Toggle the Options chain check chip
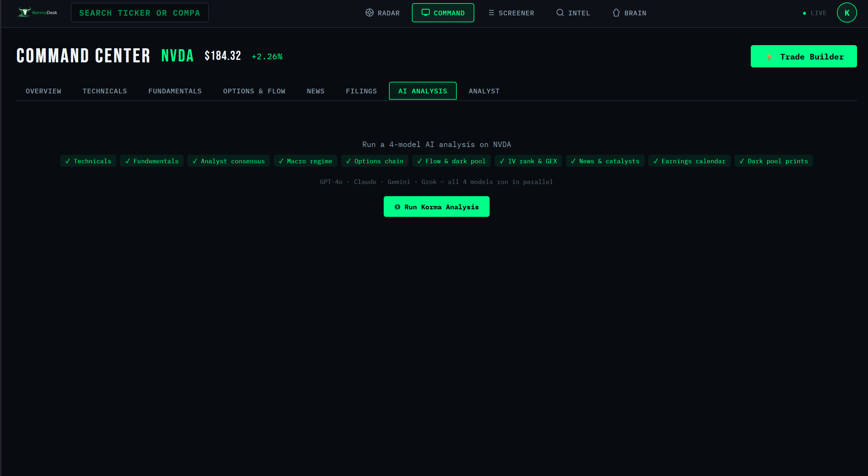 pyautogui.click(x=374, y=161)
